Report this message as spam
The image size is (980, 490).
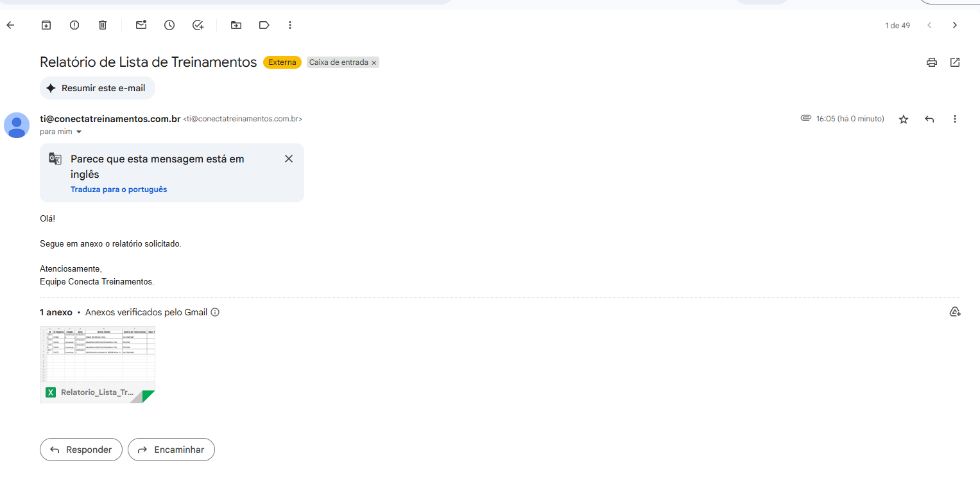point(74,25)
